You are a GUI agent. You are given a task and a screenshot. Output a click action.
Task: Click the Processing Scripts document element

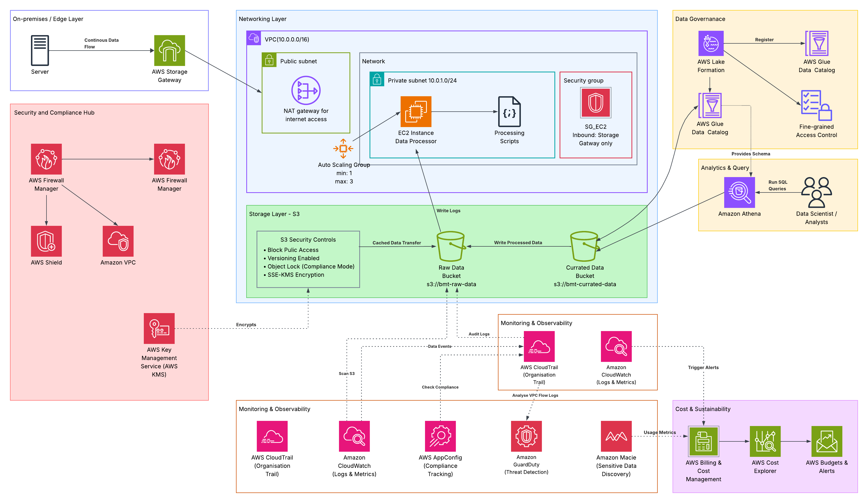point(509,112)
